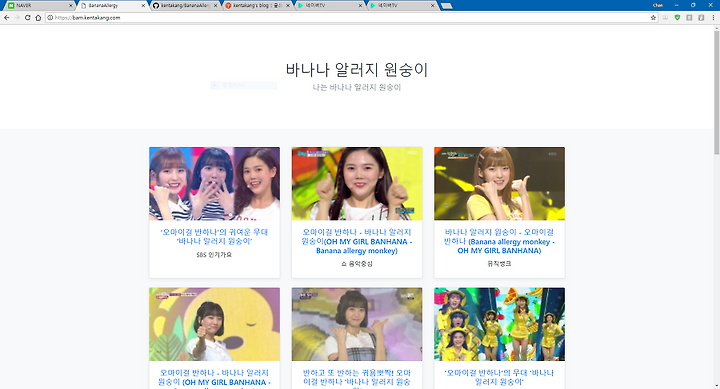Click the scrollbar up arrow
The image size is (720, 389).
click(x=716, y=28)
